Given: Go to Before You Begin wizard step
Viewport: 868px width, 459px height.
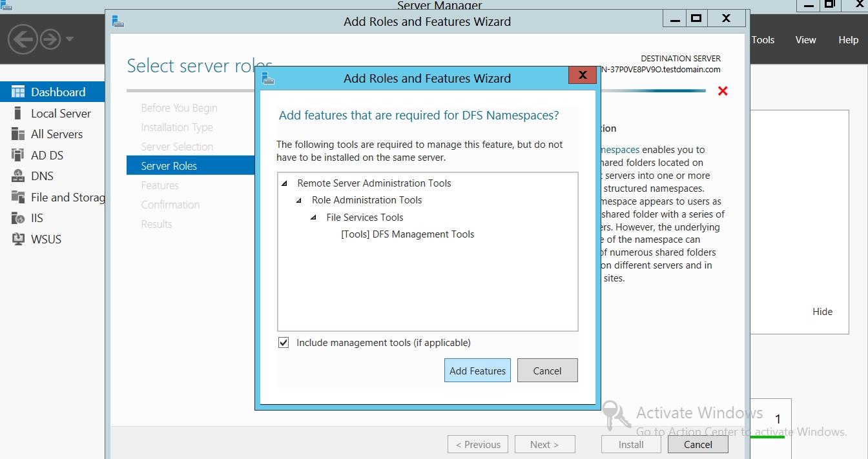Looking at the screenshot, I should (179, 108).
